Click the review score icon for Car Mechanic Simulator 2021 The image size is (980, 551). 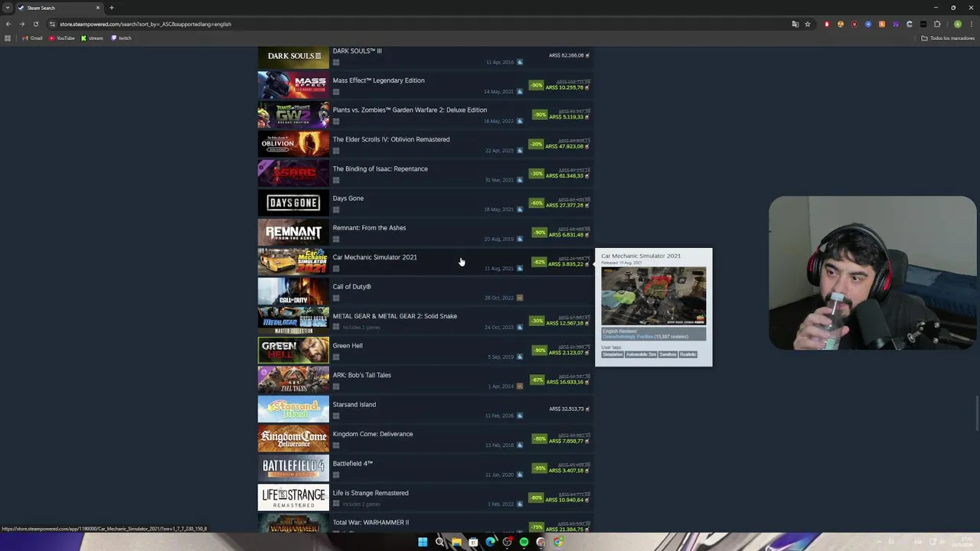520,269
